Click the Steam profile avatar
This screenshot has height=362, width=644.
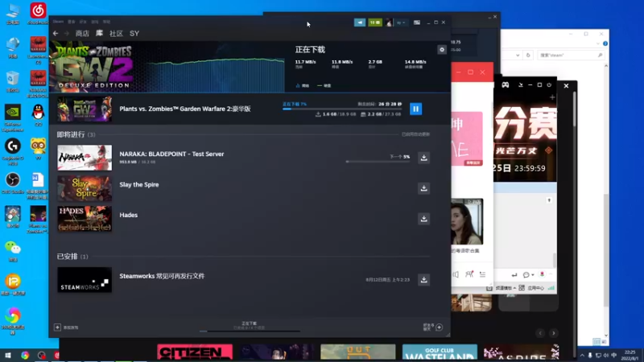pos(389,23)
